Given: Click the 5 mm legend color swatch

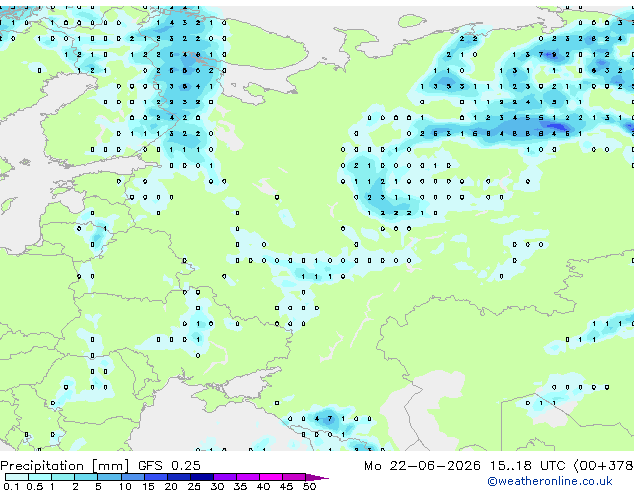Looking at the screenshot, I should (109, 477).
